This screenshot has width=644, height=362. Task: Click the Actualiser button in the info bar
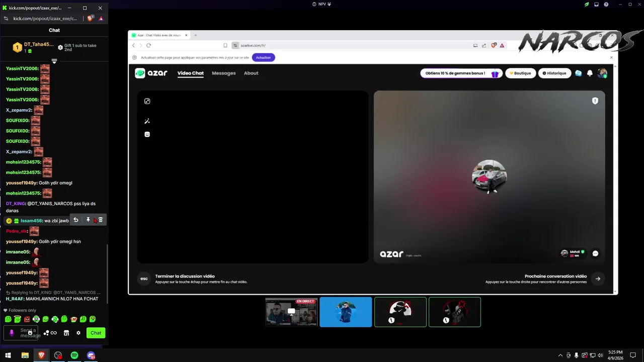point(263,57)
